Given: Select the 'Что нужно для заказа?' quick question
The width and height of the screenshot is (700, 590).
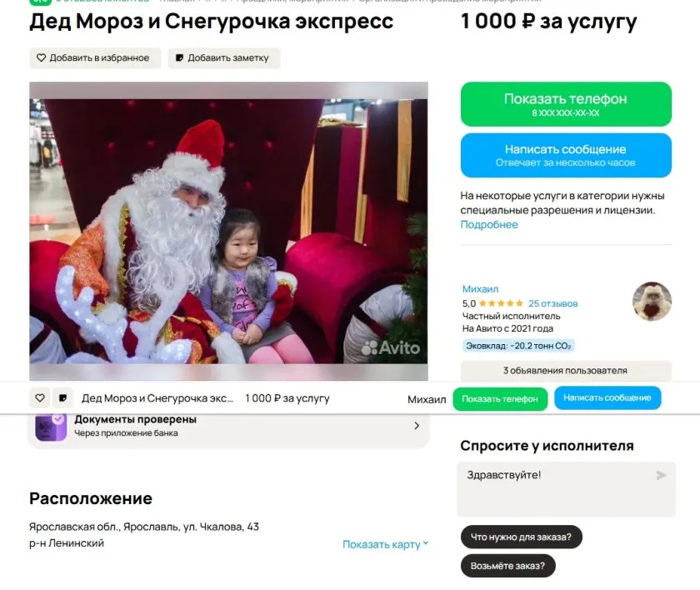Looking at the screenshot, I should (521, 537).
